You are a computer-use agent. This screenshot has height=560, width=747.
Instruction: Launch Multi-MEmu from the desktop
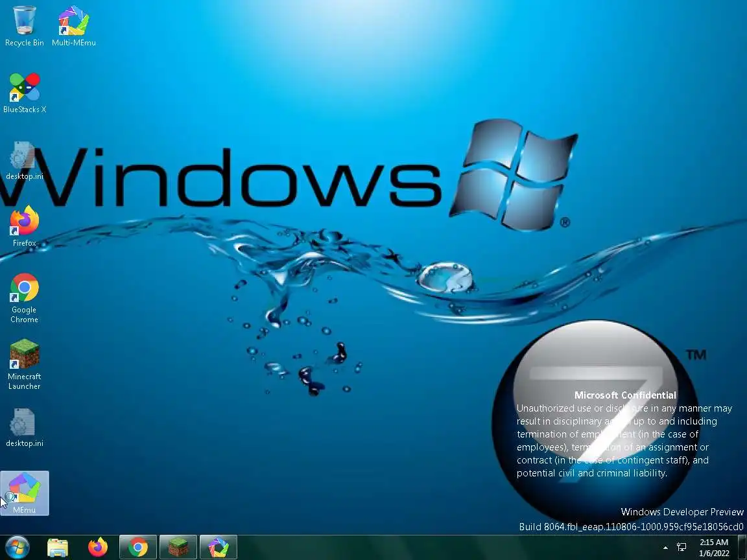click(74, 26)
